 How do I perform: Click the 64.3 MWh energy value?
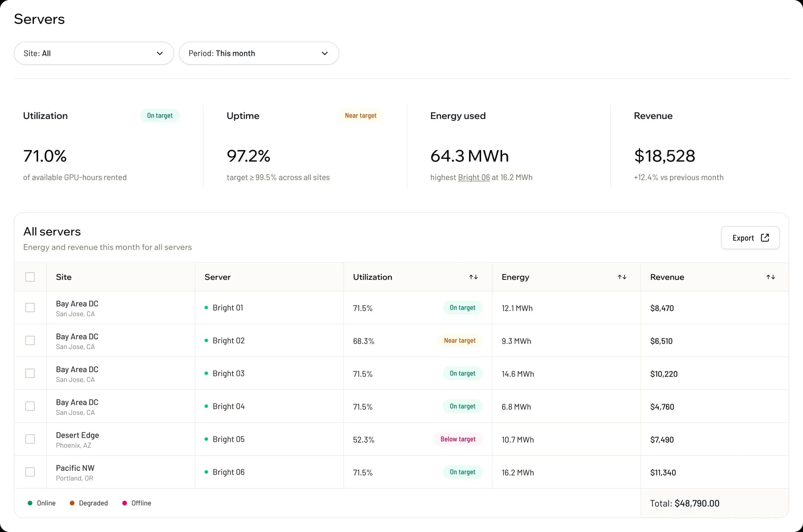(x=470, y=156)
